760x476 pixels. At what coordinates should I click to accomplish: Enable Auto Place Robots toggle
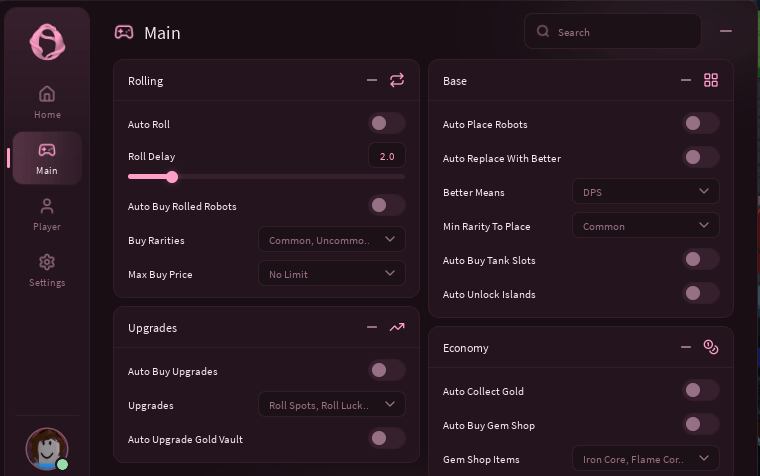point(701,123)
